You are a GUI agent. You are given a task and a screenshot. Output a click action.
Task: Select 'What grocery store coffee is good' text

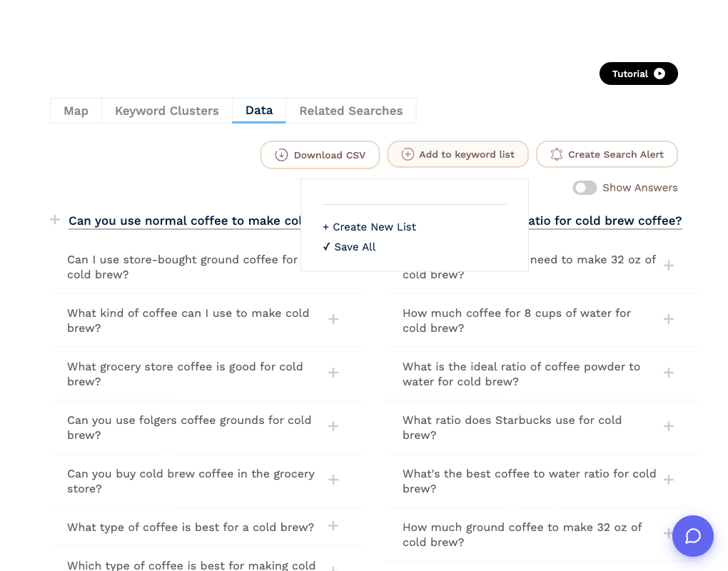click(x=185, y=374)
